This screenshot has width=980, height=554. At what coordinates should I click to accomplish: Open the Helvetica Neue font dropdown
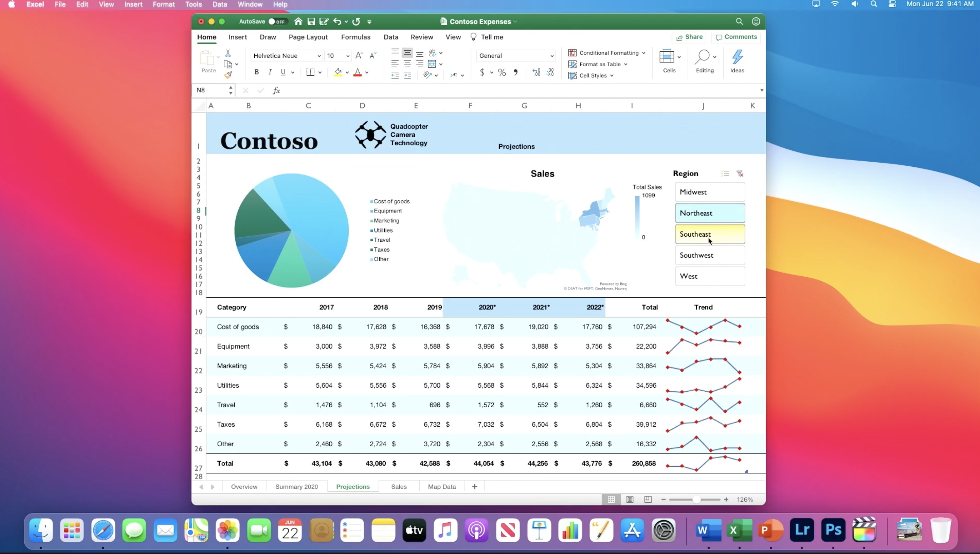click(319, 56)
